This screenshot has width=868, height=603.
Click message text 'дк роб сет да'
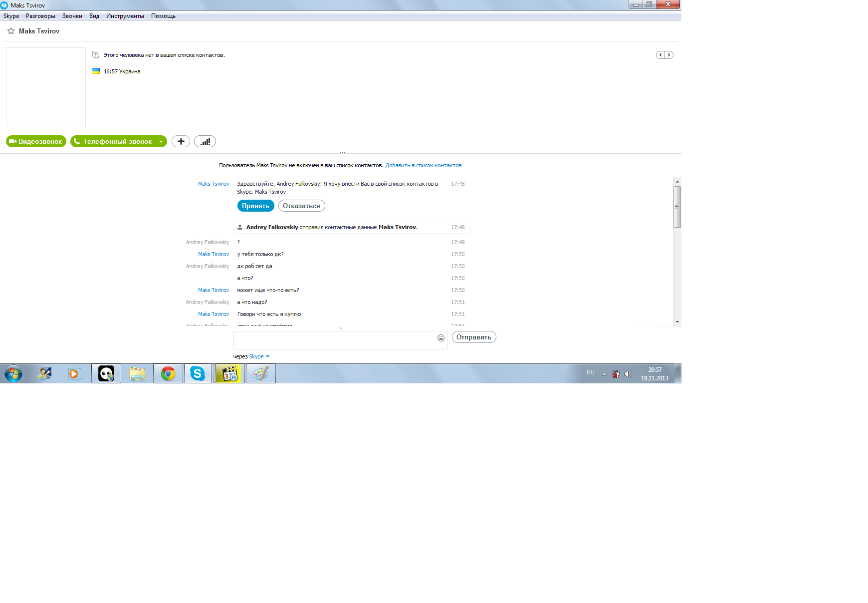pyautogui.click(x=254, y=266)
